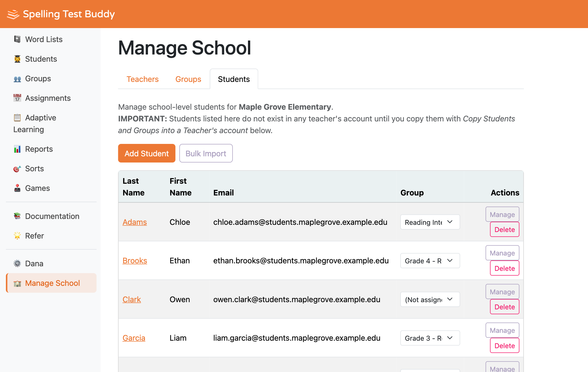Open the Documentation books icon

pyautogui.click(x=17, y=216)
